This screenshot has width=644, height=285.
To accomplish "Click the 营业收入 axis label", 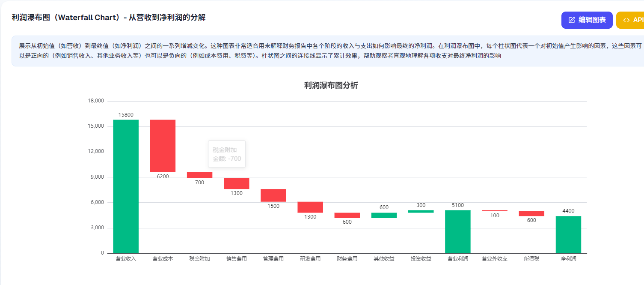I will tap(126, 259).
